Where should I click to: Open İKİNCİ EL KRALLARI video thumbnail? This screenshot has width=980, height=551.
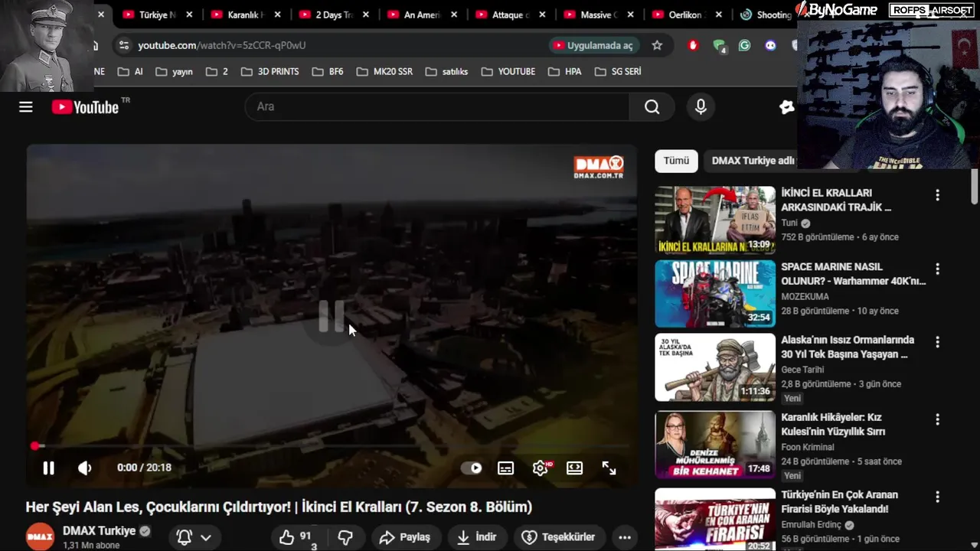tap(715, 220)
